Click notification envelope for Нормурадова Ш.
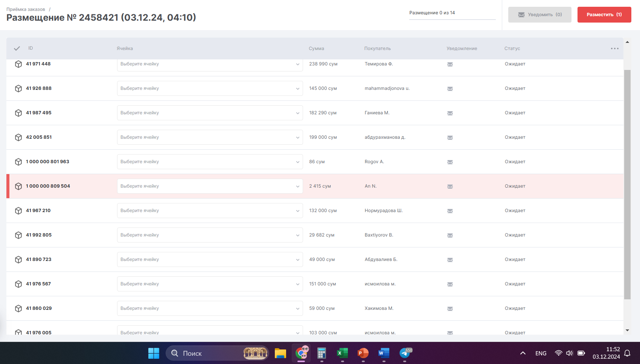 tap(450, 211)
